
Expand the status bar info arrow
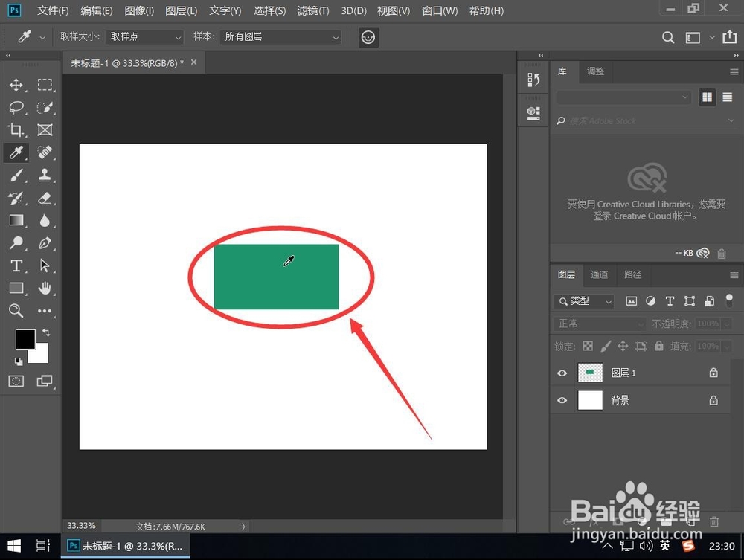[243, 527]
